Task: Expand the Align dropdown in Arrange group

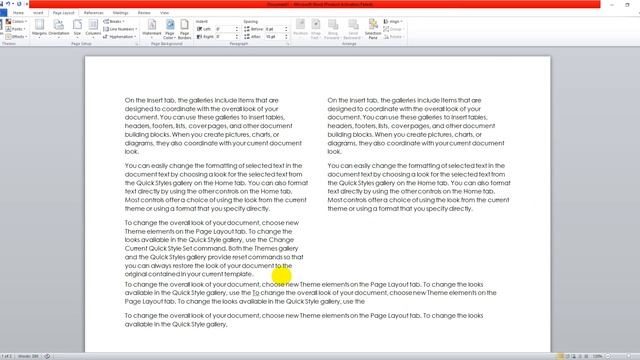Action: [393, 21]
